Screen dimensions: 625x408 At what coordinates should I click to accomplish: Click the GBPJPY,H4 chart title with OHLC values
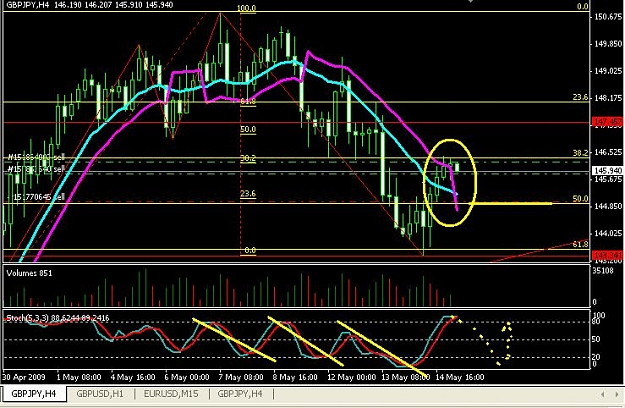tap(90, 5)
